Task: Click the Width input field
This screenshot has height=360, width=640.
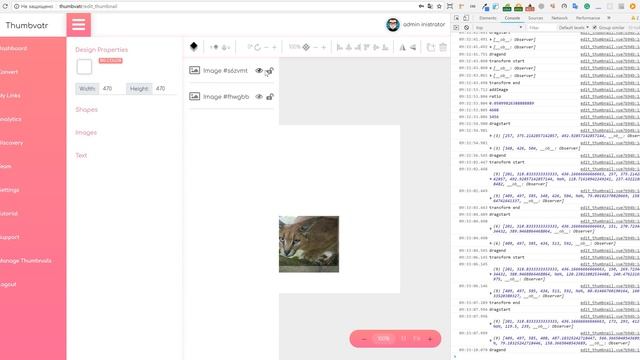Action: (x=112, y=88)
